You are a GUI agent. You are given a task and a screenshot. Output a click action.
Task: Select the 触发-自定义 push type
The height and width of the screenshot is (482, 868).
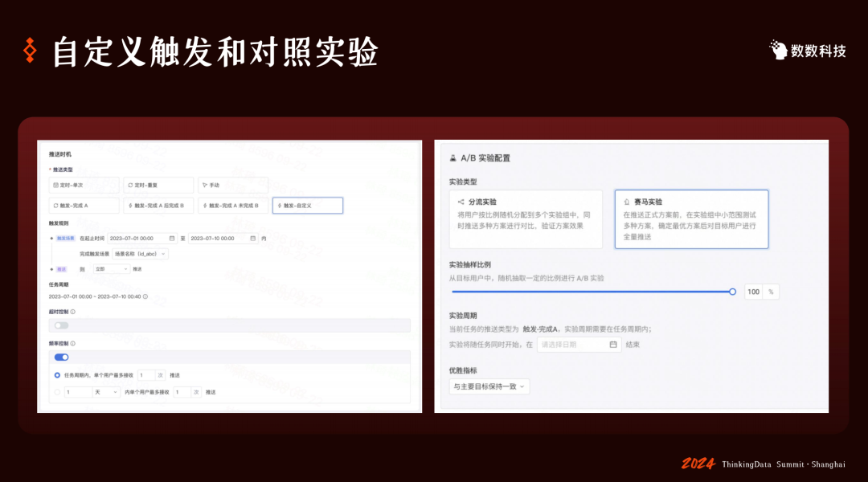pyautogui.click(x=308, y=206)
